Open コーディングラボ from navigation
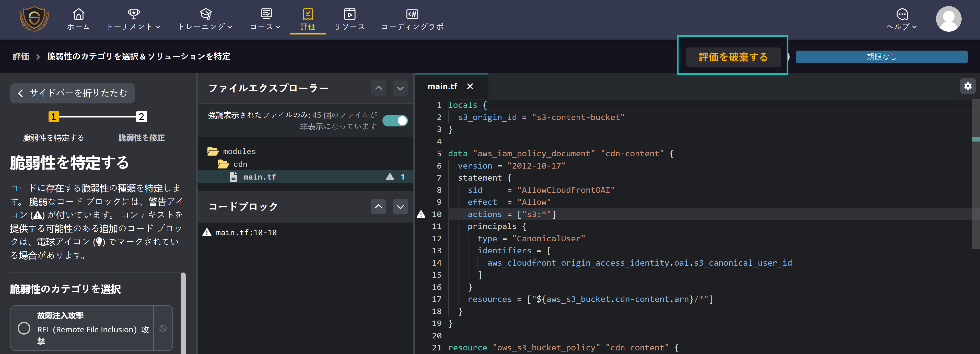 [x=412, y=19]
